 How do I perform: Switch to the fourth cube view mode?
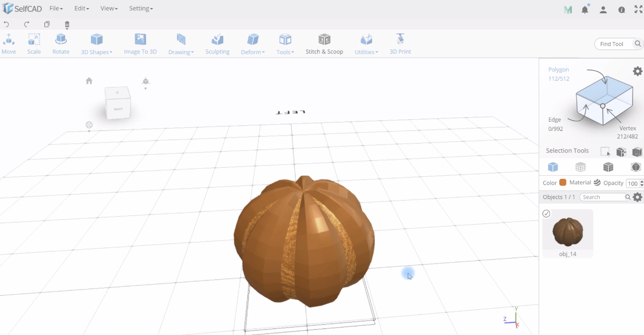click(635, 167)
